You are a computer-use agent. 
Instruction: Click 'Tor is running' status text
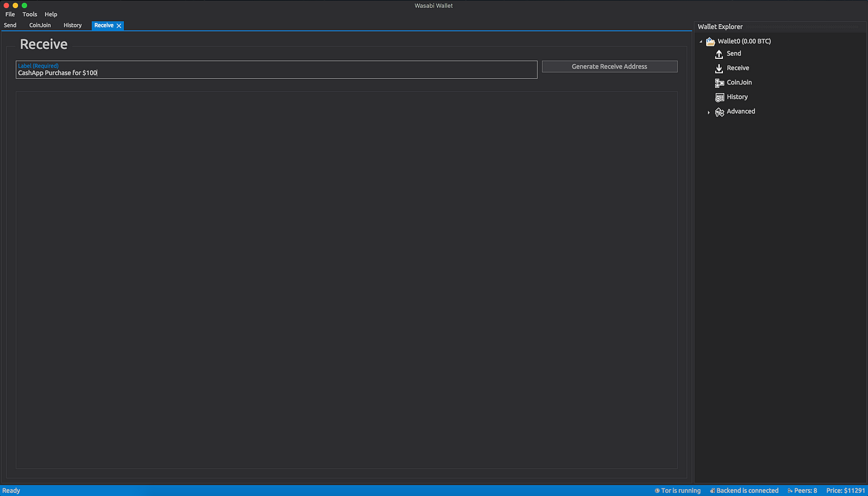(x=681, y=490)
